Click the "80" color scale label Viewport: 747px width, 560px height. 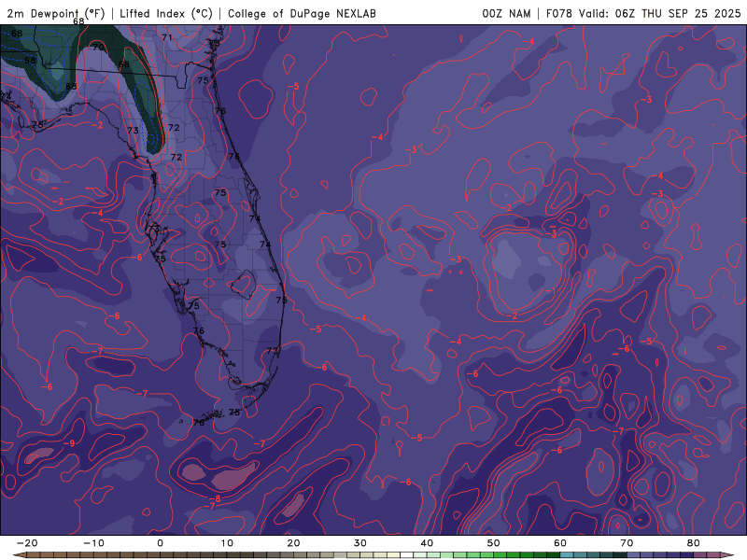(x=694, y=543)
